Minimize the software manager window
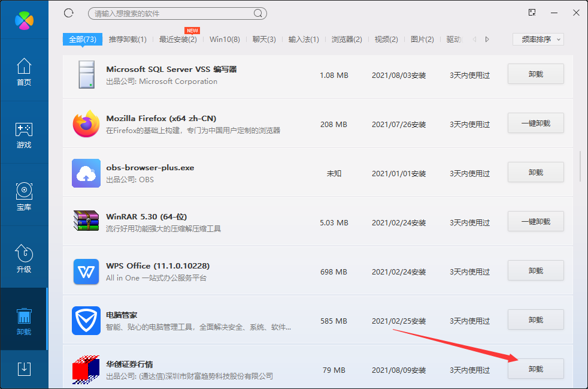The height and width of the screenshot is (389, 588). point(554,13)
